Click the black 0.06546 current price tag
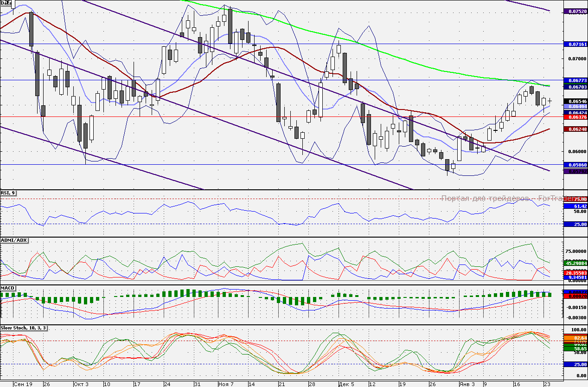The width and height of the screenshot is (588, 387). coord(575,101)
